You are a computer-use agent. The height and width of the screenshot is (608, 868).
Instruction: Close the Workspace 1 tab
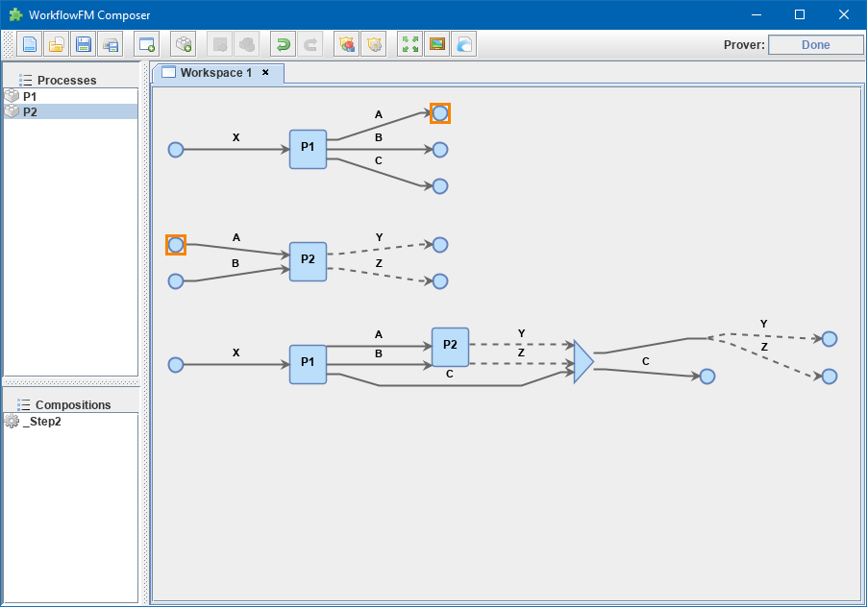[265, 72]
